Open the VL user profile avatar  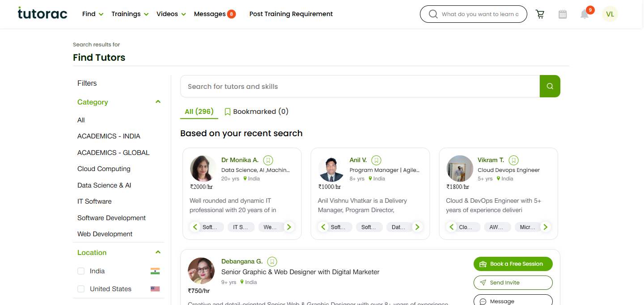pyautogui.click(x=610, y=14)
